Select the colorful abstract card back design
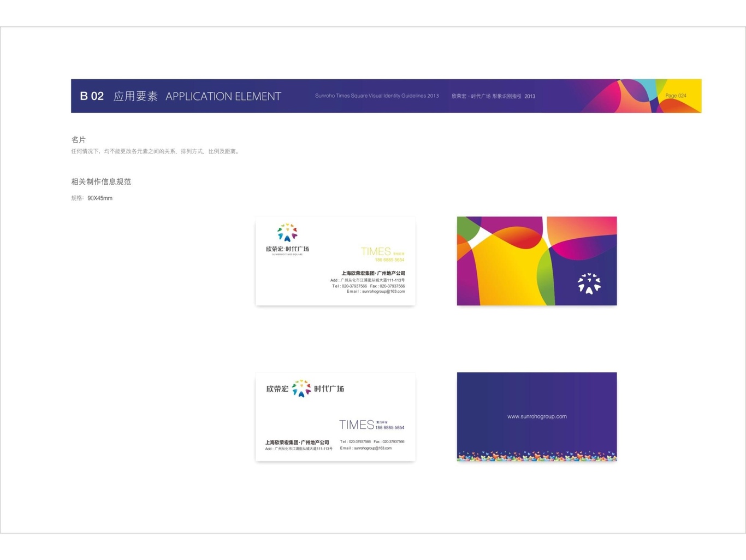This screenshot has height=560, width=746. 537,261
